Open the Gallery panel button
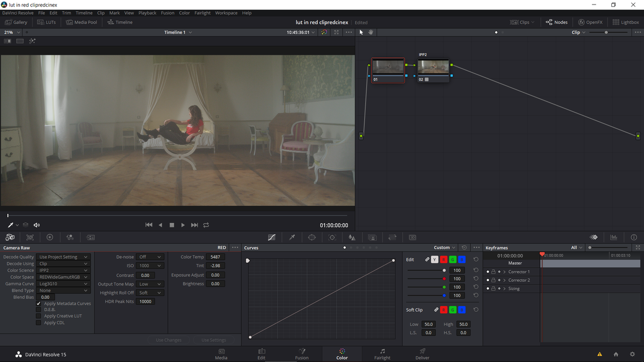644x362 pixels. point(16,22)
